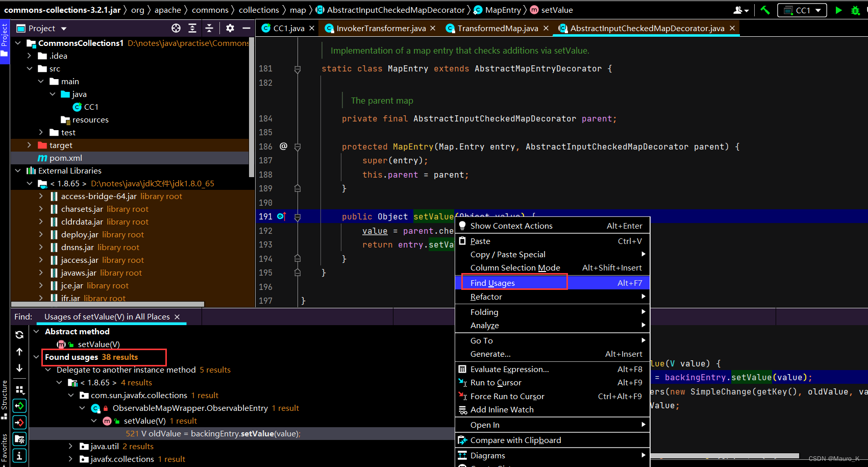The height and width of the screenshot is (467, 868).
Task: Click the Build project hammer icon
Action: tap(765, 10)
